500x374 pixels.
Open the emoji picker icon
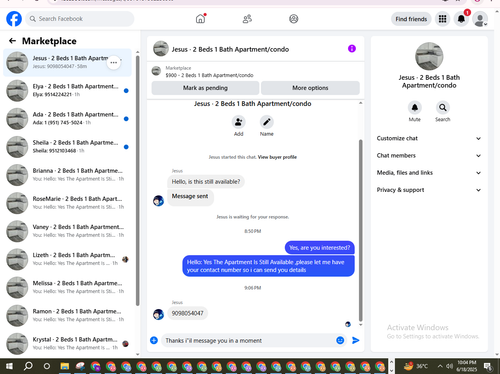[340, 340]
